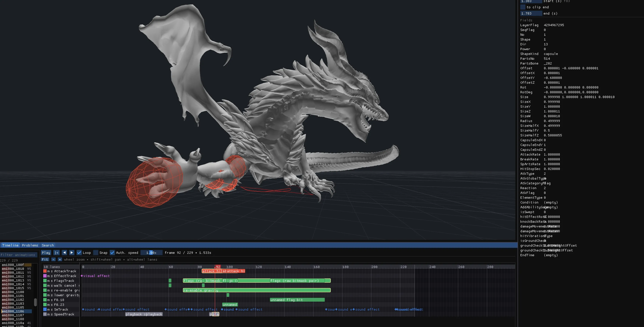Screen dimensions: 644x327
Task: Click the FlagsTrack green color swatch
Action: [x=45, y=281]
